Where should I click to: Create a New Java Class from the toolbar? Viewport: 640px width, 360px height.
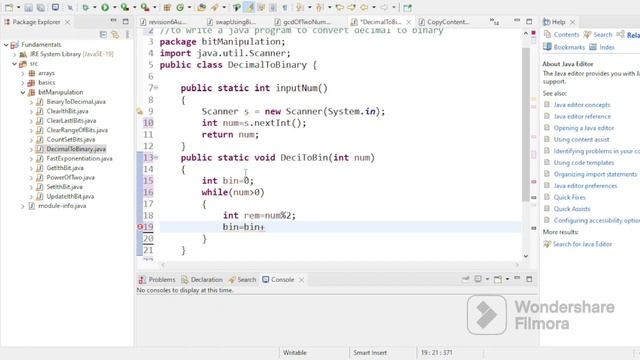click(x=180, y=7)
